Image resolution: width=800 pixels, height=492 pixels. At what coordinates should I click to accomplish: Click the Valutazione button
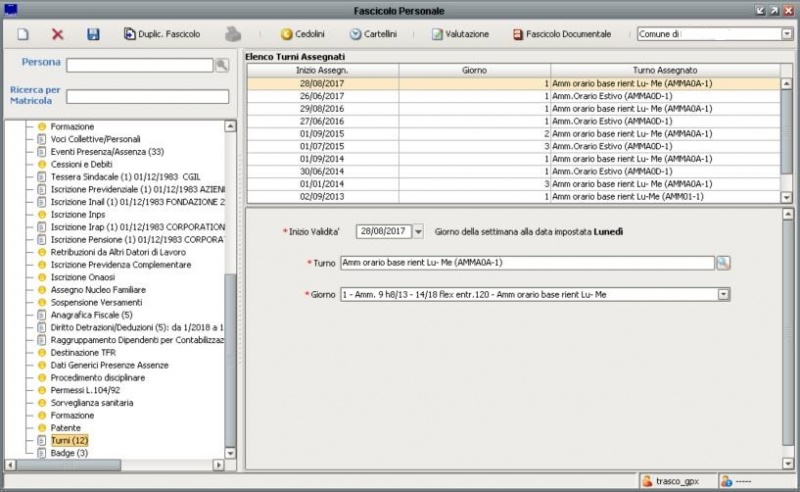pyautogui.click(x=460, y=34)
